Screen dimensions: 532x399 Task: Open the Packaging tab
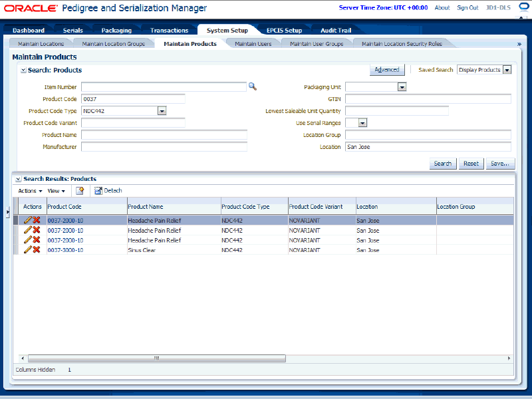click(x=116, y=30)
